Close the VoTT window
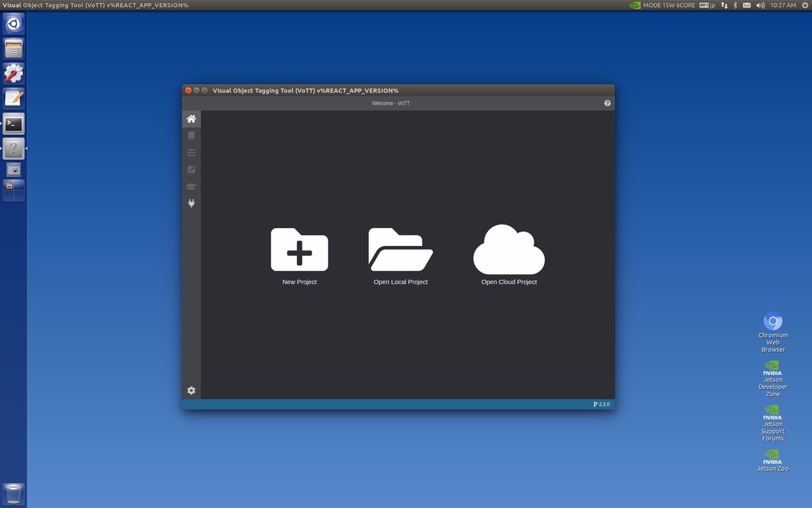812x508 pixels. (x=188, y=91)
